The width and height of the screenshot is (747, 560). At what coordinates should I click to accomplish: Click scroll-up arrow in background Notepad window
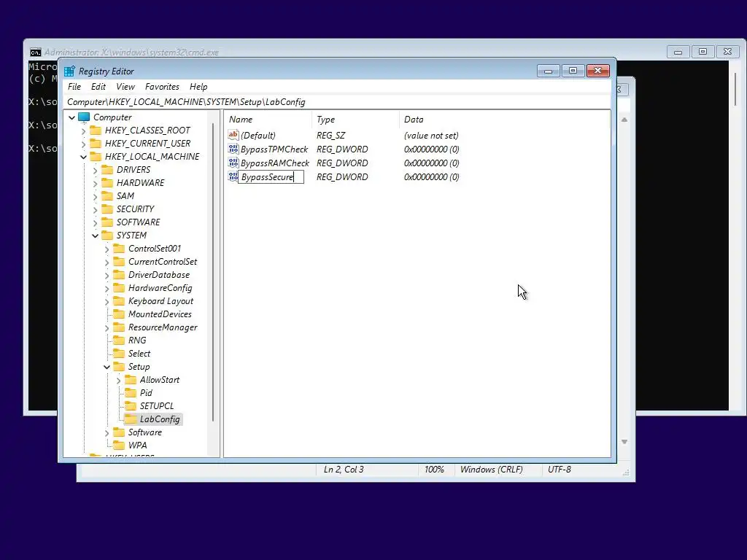pos(624,120)
